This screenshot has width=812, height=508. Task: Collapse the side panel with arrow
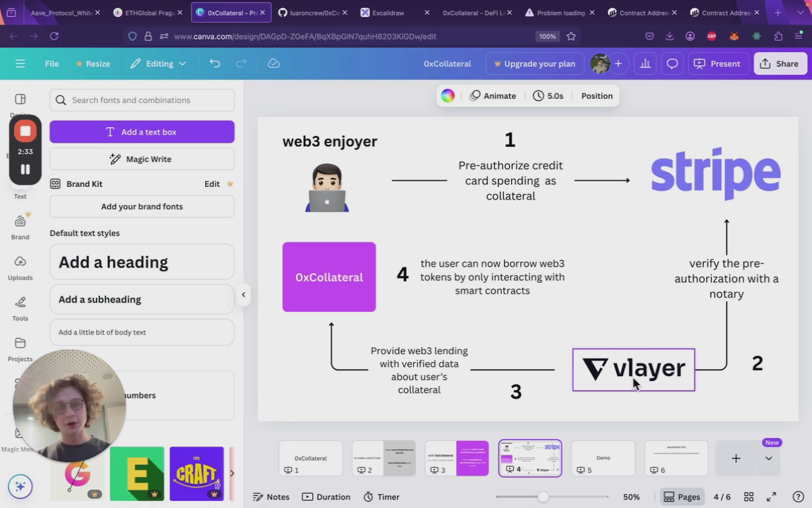point(243,294)
